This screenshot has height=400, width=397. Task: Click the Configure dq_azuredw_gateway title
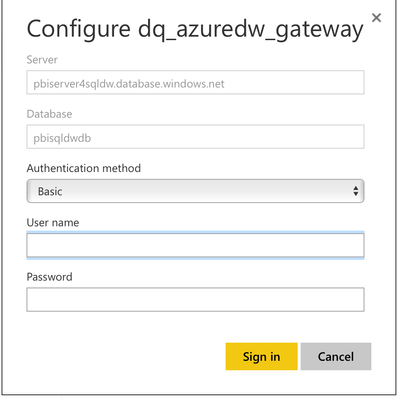[195, 30]
